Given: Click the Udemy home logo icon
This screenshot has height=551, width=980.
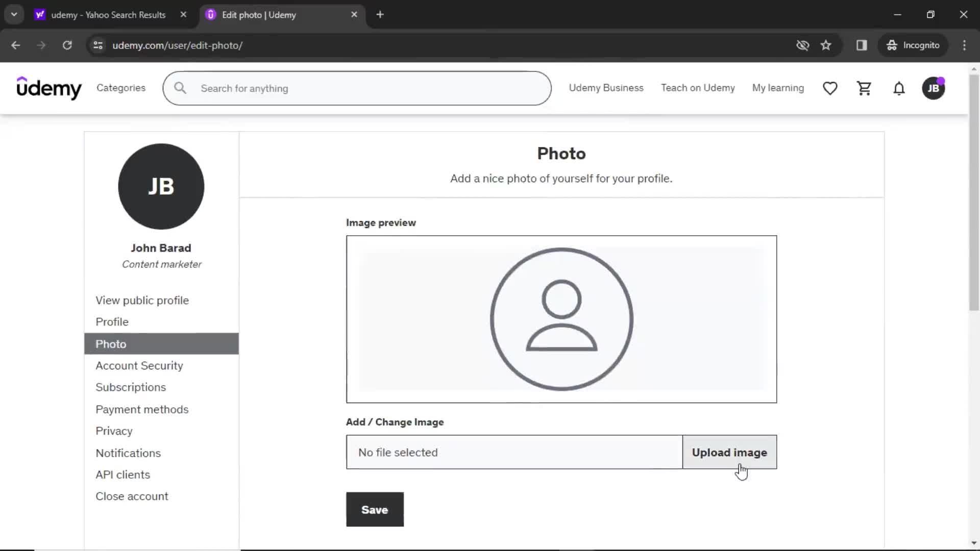Looking at the screenshot, I should point(49,88).
